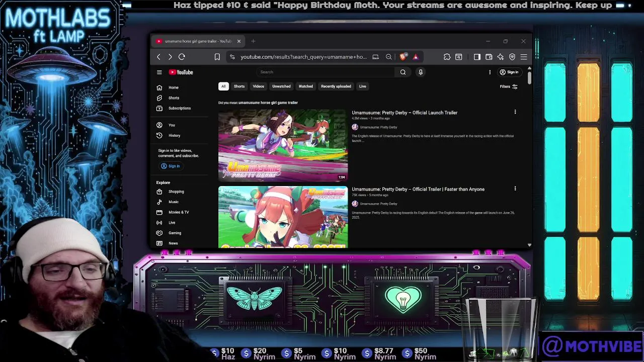Screen dimensions: 644x362
Task: Select the Videos filter chip
Action: coord(258,86)
